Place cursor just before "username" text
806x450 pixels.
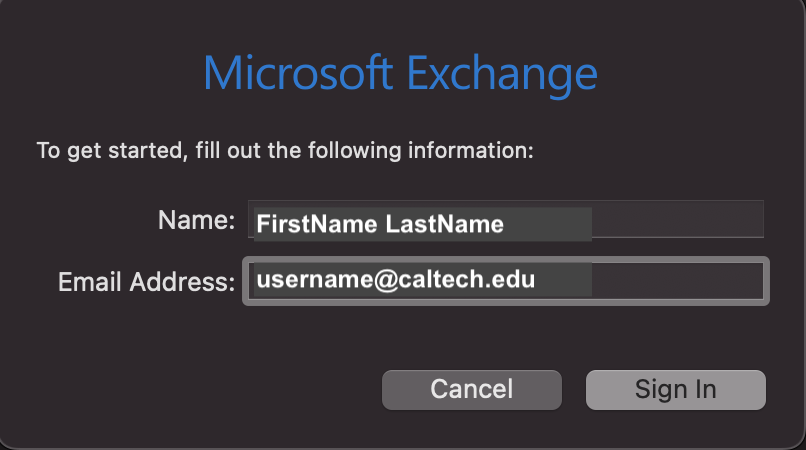pyautogui.click(x=256, y=280)
